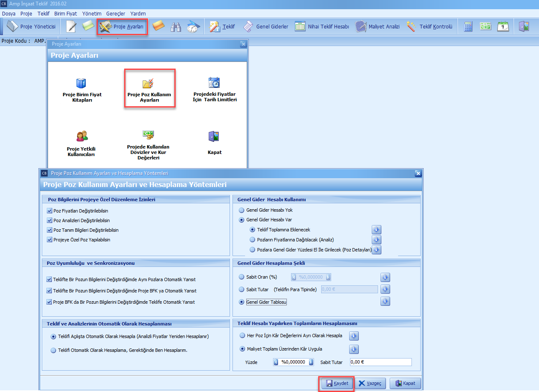The image size is (539, 392).
Task: Click info button beside Teklif Toplamına Eklenecek
Action: (376, 230)
